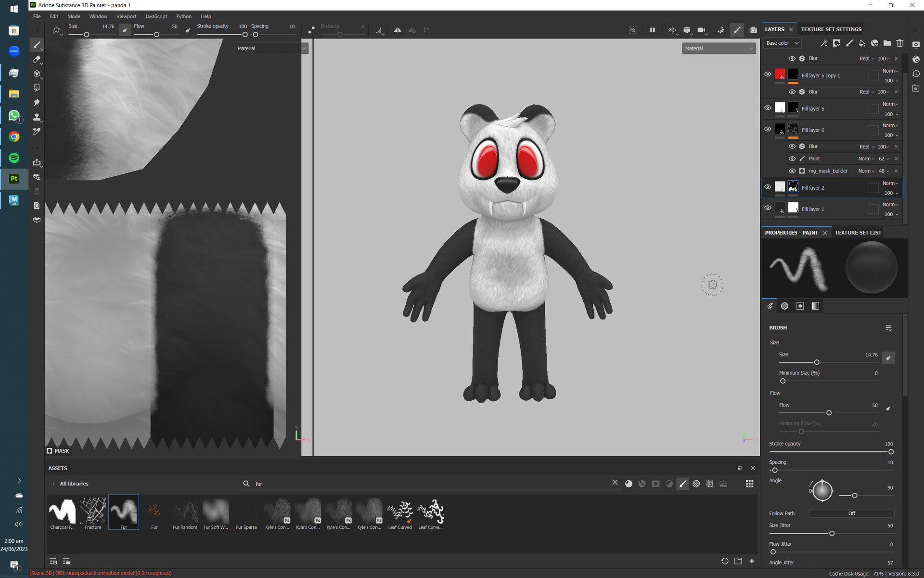This screenshot has height=578, width=924.
Task: Open the viewport Material display dropdown
Action: click(x=719, y=48)
